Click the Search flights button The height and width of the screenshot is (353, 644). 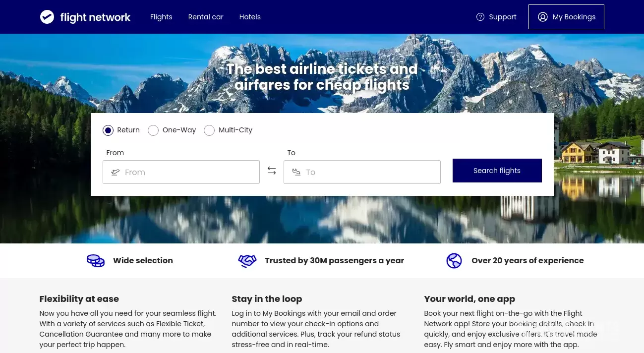pos(497,171)
